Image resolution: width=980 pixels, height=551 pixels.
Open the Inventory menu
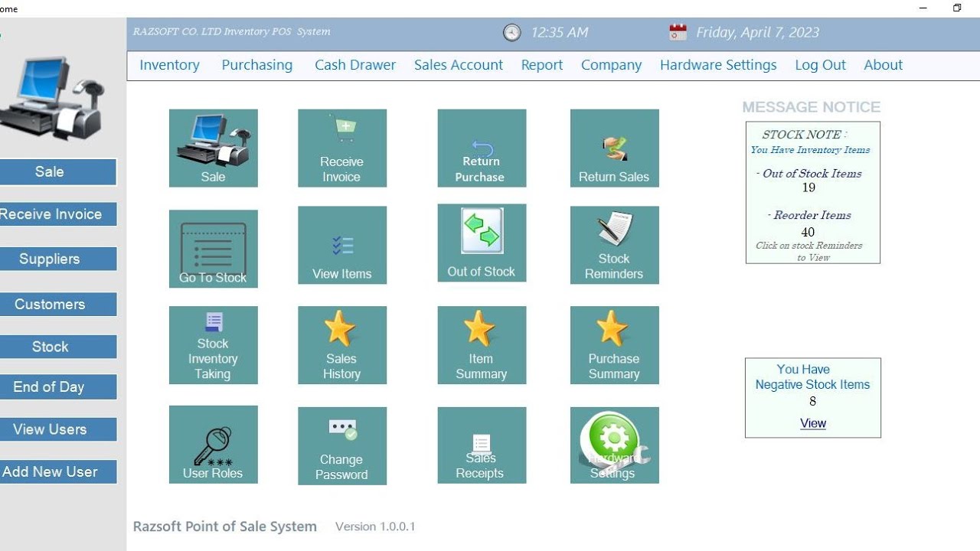(169, 65)
